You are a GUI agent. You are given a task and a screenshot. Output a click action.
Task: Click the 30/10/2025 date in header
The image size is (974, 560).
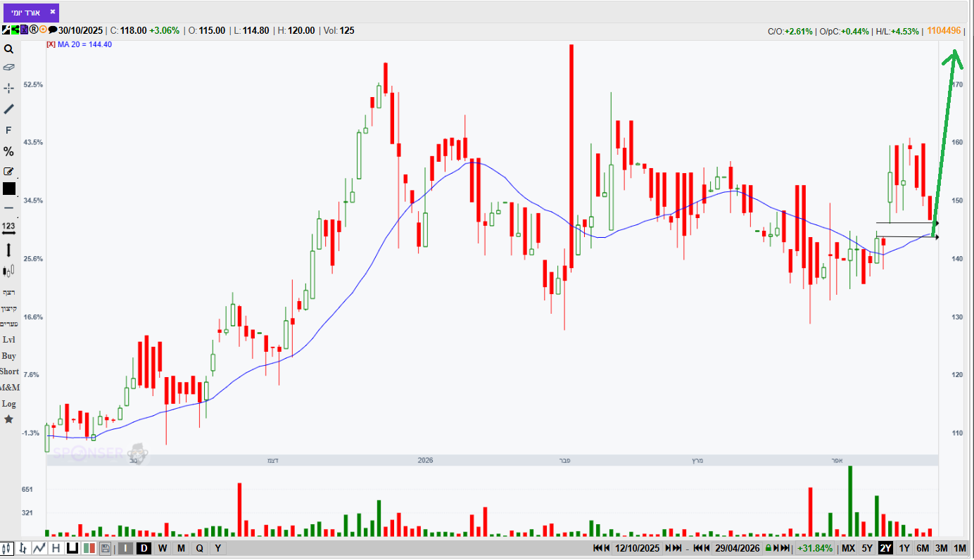point(81,31)
